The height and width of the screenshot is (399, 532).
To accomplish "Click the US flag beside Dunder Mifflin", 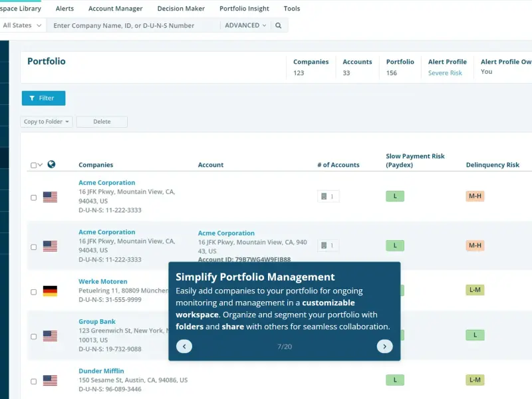I will click(x=51, y=380).
